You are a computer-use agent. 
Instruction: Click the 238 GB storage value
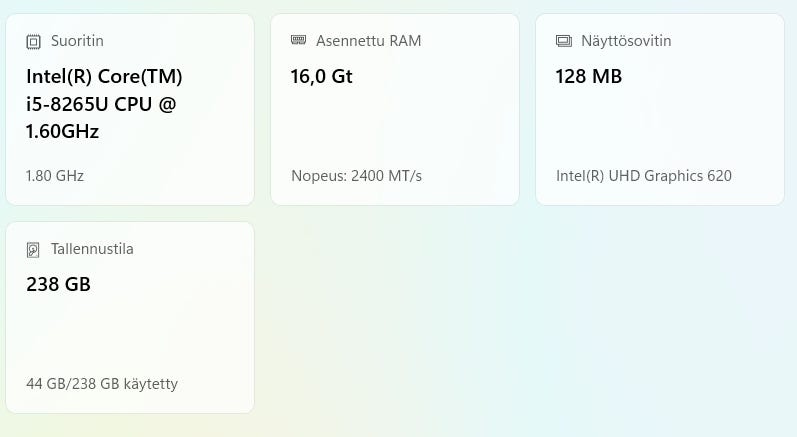click(x=58, y=284)
